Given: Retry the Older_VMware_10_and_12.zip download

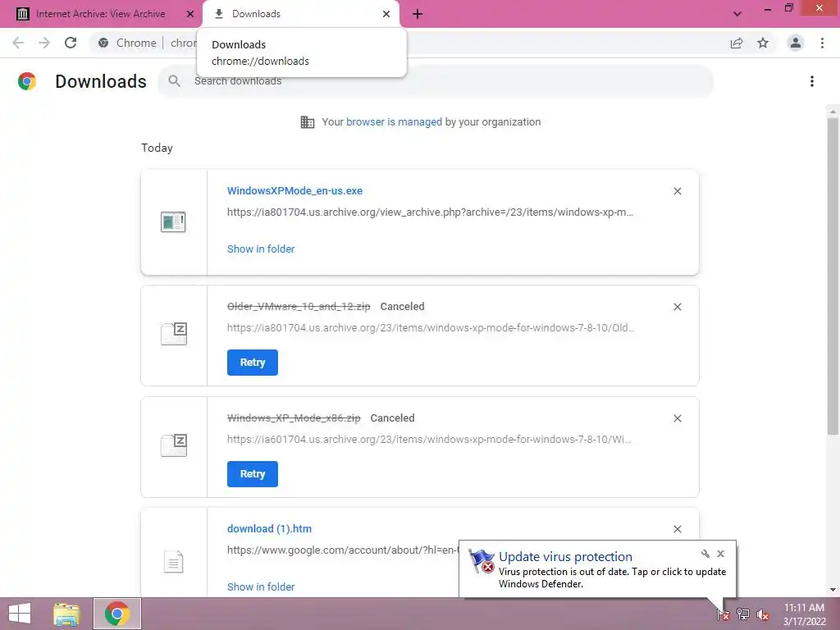Looking at the screenshot, I should pyautogui.click(x=253, y=363).
